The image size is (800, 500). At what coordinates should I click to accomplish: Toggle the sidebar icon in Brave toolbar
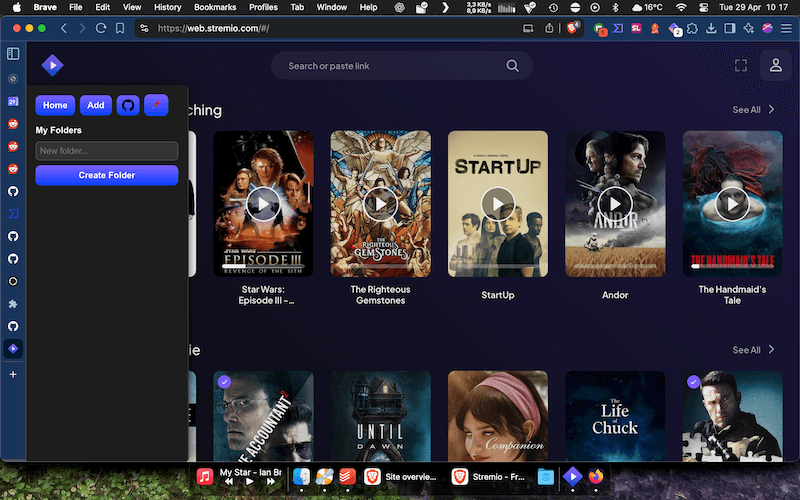coord(730,28)
